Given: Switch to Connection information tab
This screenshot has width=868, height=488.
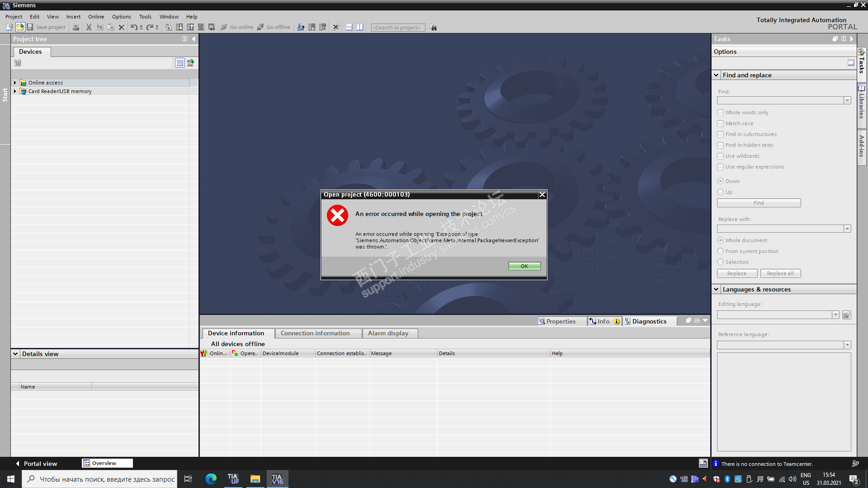Looking at the screenshot, I should point(315,333).
